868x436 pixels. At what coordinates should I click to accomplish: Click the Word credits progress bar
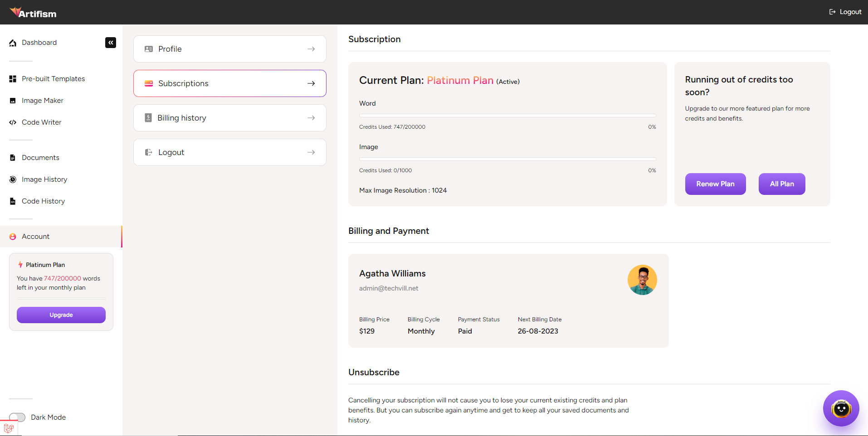[x=507, y=116]
